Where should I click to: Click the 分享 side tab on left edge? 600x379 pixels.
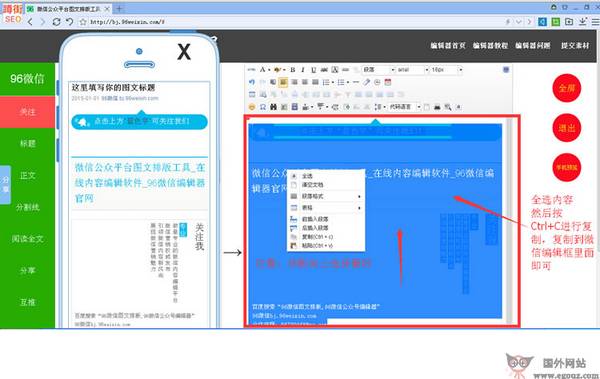tap(5, 185)
